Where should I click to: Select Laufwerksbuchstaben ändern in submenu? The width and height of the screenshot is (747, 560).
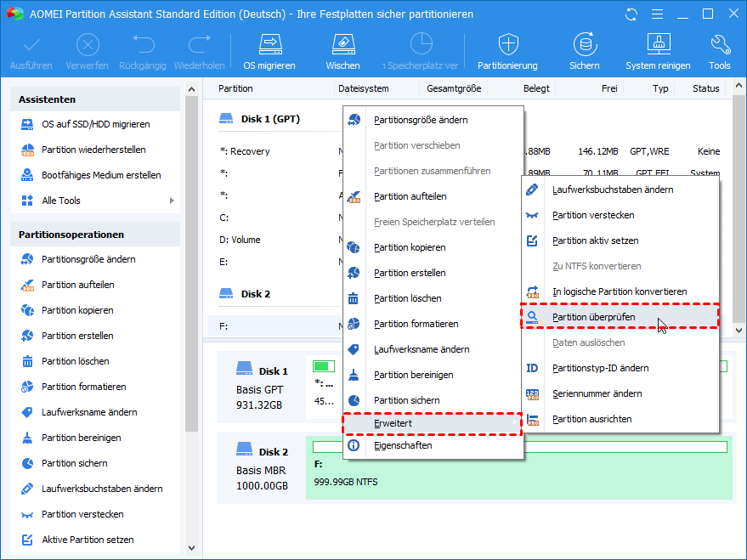(x=620, y=189)
